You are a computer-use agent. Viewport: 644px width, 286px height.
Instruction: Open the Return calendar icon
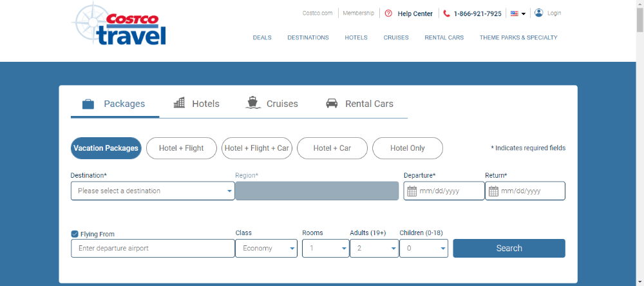(494, 191)
